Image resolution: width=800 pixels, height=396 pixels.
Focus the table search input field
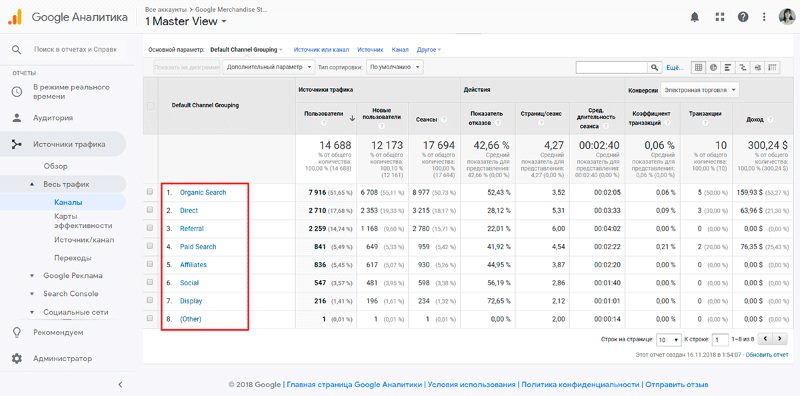(612, 67)
